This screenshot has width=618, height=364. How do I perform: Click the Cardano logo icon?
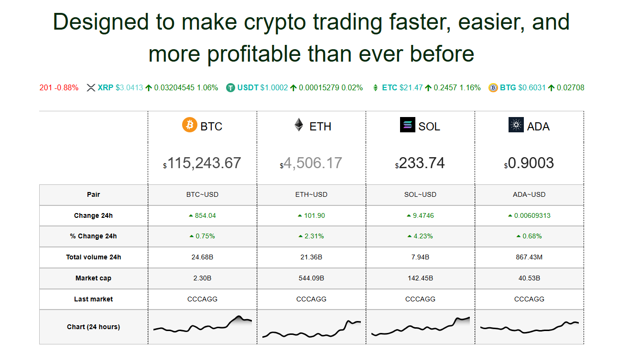pyautogui.click(x=516, y=125)
